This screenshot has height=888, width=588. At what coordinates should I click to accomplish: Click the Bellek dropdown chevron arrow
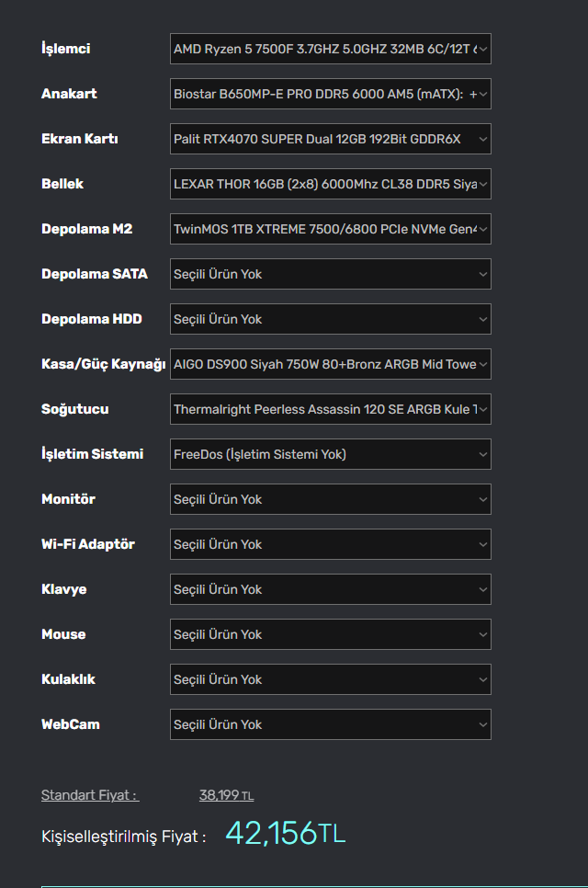click(x=483, y=184)
